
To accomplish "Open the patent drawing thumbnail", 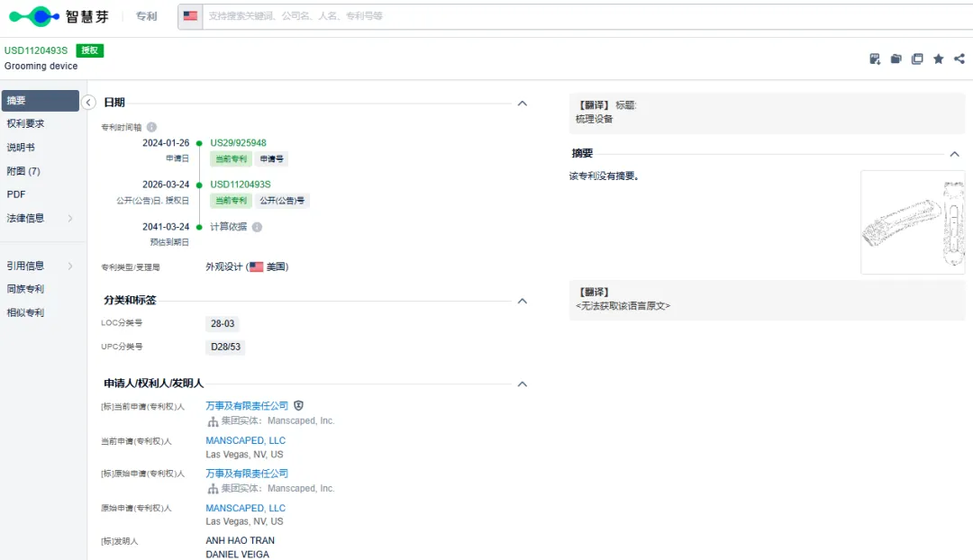I will click(x=913, y=222).
